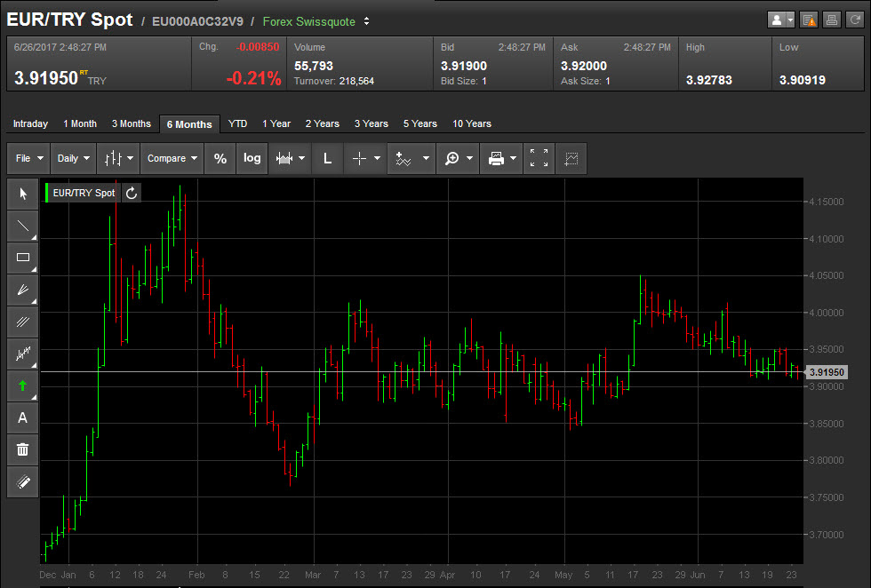Click the news alert icon in header
871x588 pixels.
tap(809, 20)
